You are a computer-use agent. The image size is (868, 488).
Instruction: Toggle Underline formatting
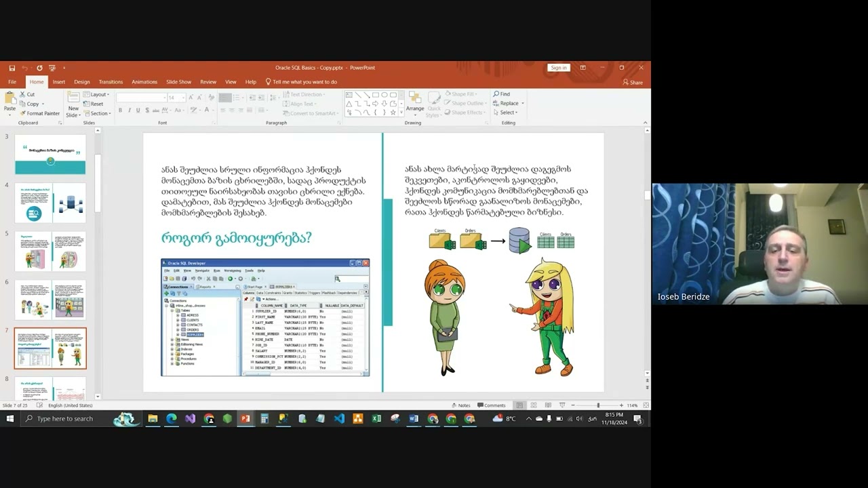(138, 110)
